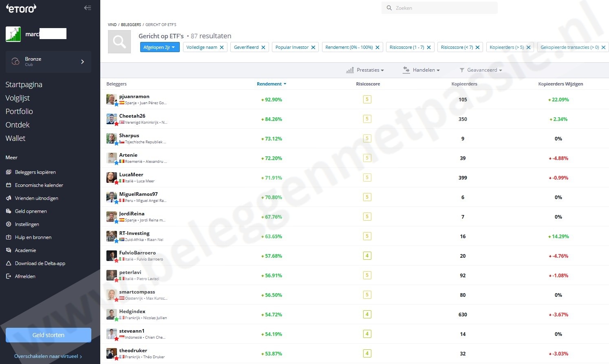
Task: Remove the Volledige naam filter
Action: tap(222, 48)
